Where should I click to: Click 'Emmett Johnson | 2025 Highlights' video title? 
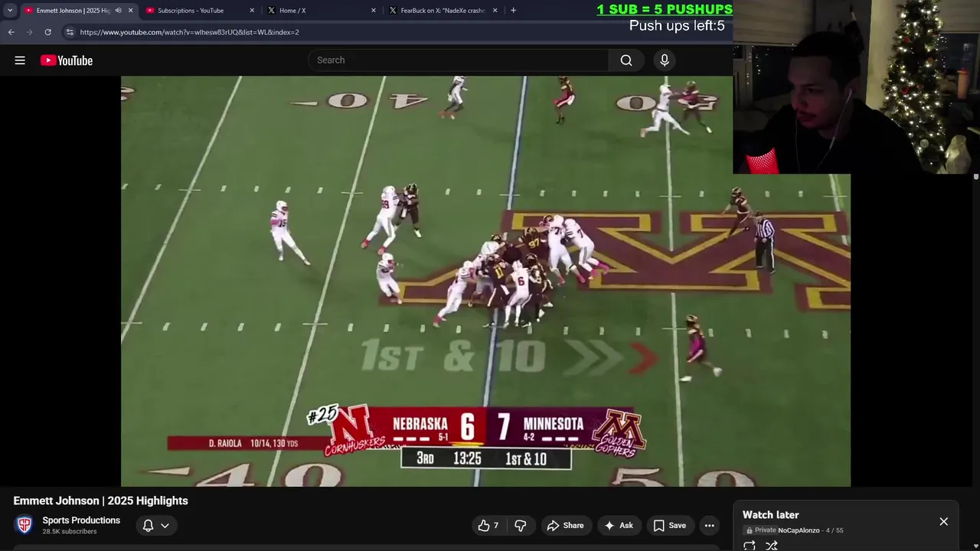100,500
